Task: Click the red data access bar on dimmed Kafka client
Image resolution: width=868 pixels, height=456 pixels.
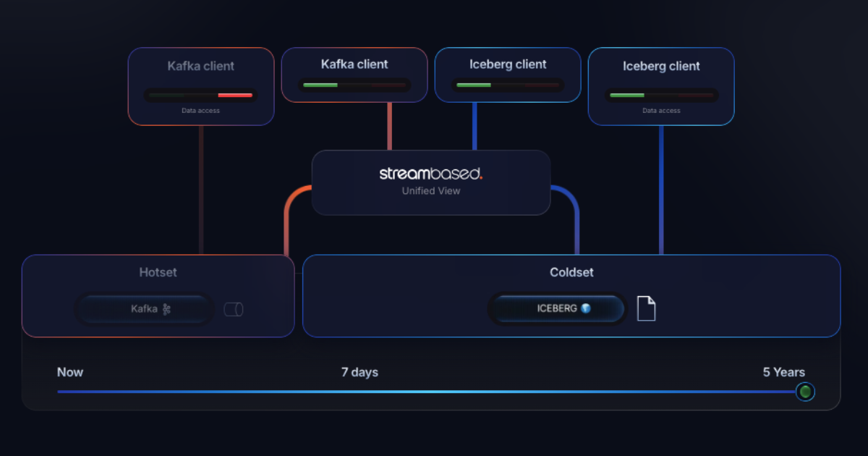Action: pos(235,95)
